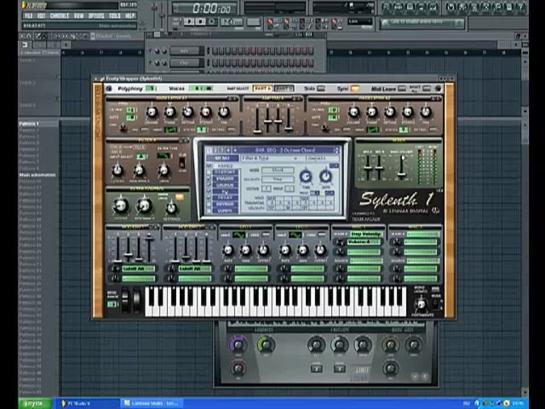
Task: Toggle the Sync switch in Sylenth1
Action: 355,89
